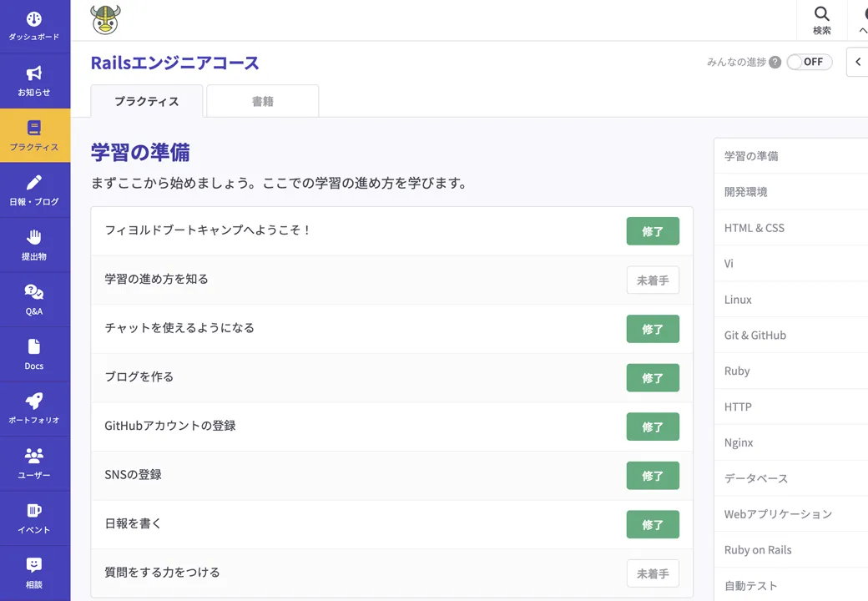The image size is (868, 601).
Task: Open practice GitHubアカウントの登録
Action: (170, 426)
